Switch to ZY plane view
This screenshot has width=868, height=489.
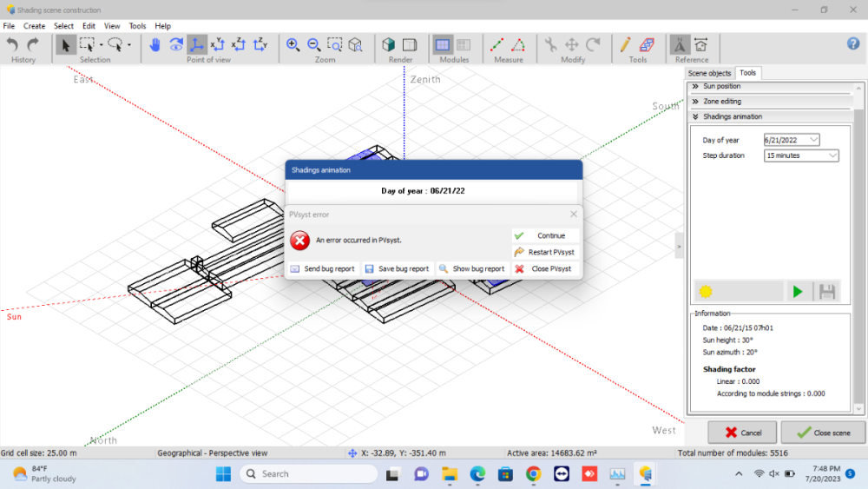click(260, 45)
